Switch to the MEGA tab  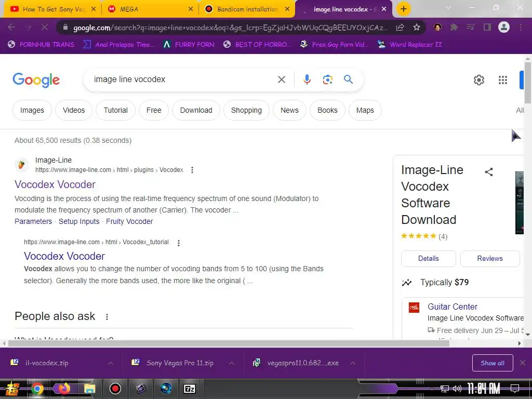(x=150, y=9)
